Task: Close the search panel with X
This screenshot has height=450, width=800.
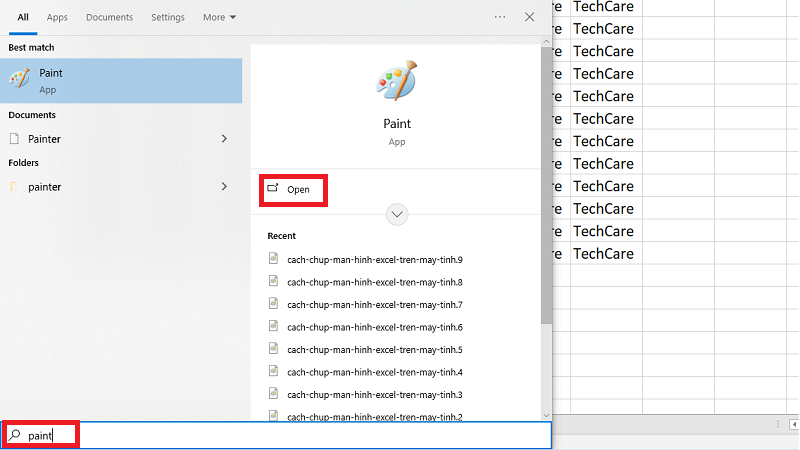Action: pyautogui.click(x=530, y=17)
